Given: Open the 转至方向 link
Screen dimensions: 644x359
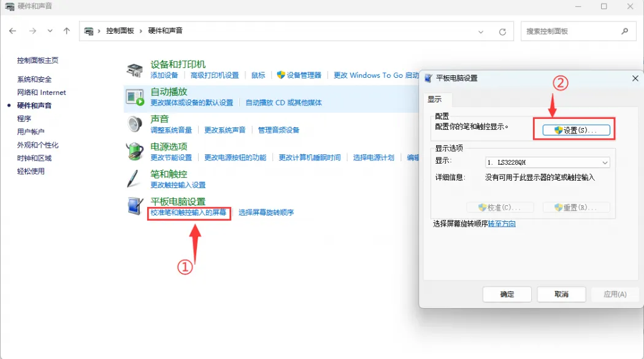Looking at the screenshot, I should click(502, 224).
